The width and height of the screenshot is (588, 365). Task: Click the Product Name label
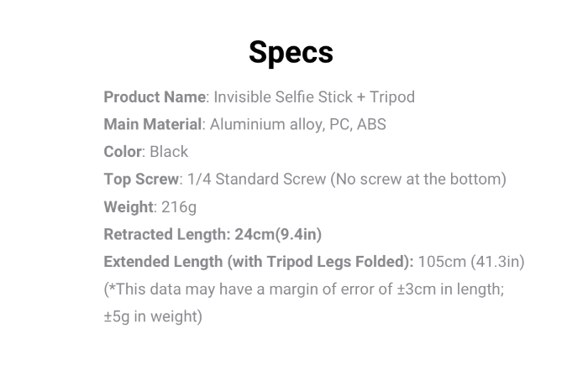coord(155,97)
